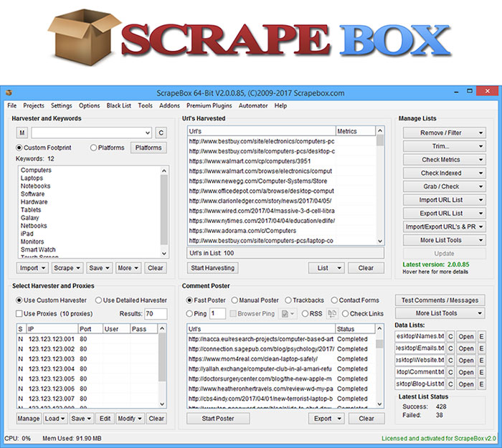
Task: Enable the Use Proxies checkbox
Action: 20,314
